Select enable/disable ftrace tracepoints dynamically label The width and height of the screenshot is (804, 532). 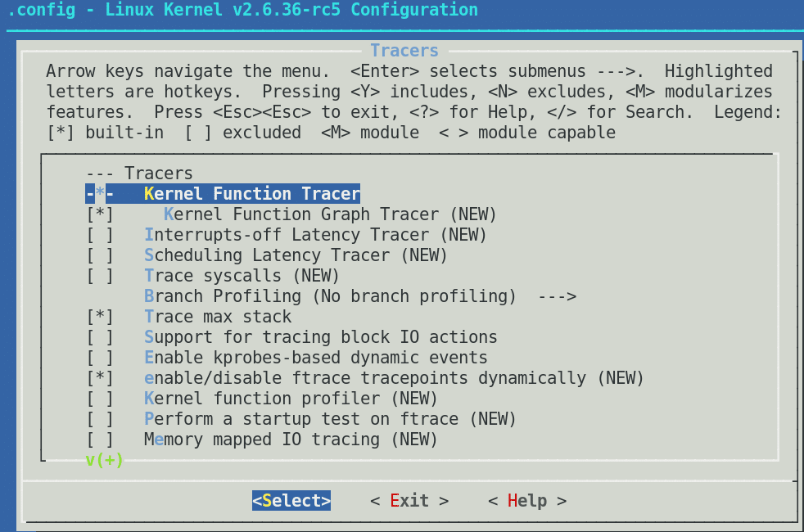[393, 378]
